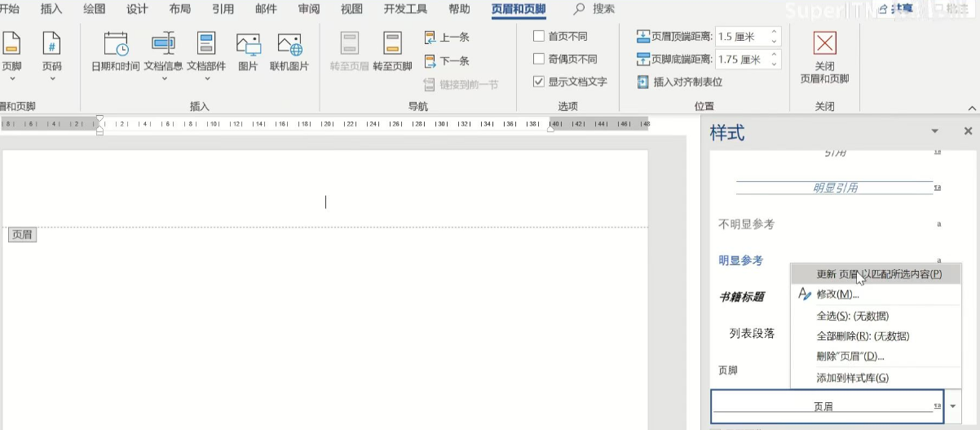The image size is (980, 430).
Task: Click the 搜索 search box
Action: 604,9
